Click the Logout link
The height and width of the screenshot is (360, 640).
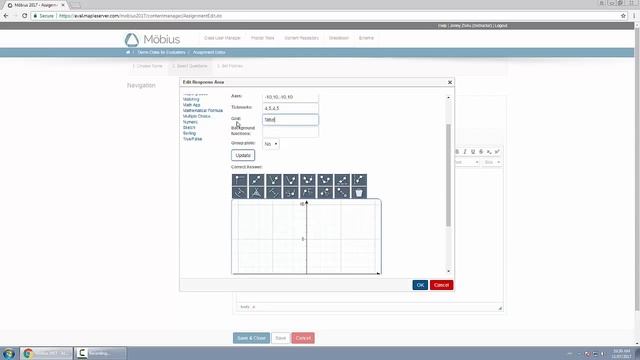pos(501,25)
